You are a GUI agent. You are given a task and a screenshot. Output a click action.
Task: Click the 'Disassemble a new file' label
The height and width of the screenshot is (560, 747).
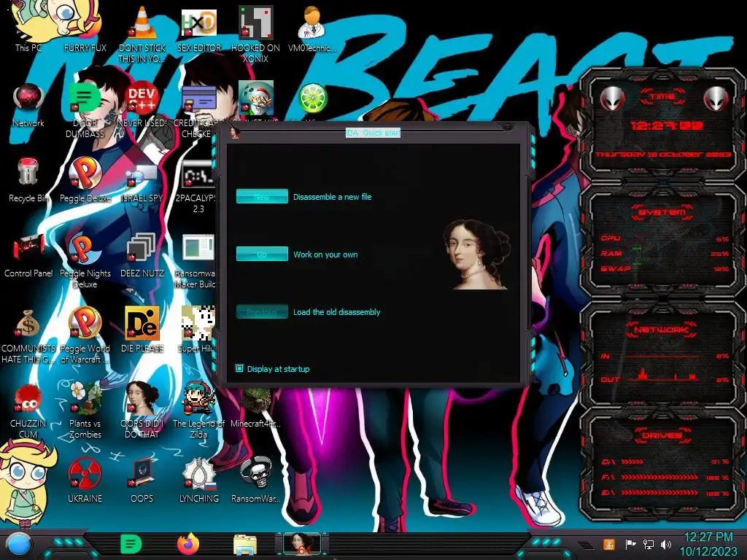[332, 197]
